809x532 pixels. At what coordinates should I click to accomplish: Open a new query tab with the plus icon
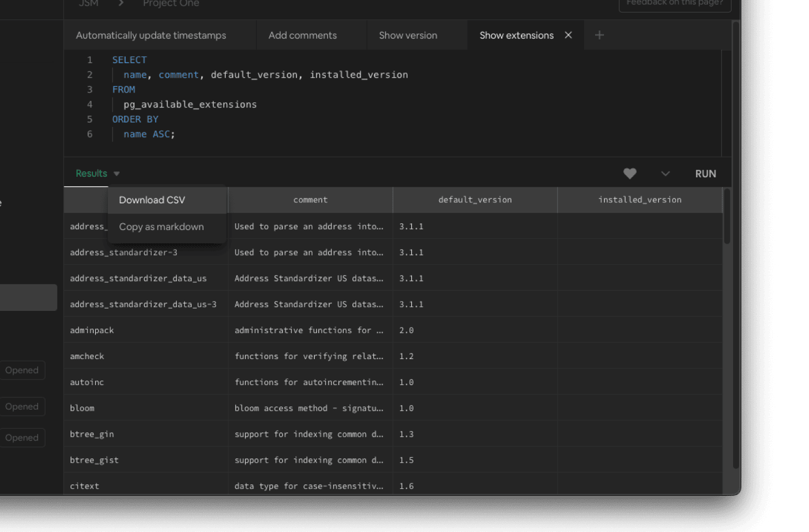click(599, 35)
